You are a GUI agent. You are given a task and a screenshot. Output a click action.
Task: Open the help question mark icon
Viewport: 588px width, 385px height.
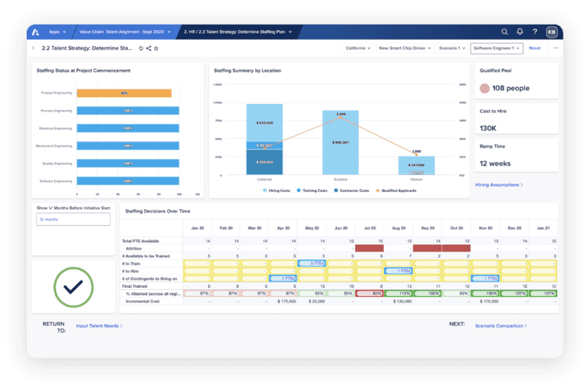535,32
